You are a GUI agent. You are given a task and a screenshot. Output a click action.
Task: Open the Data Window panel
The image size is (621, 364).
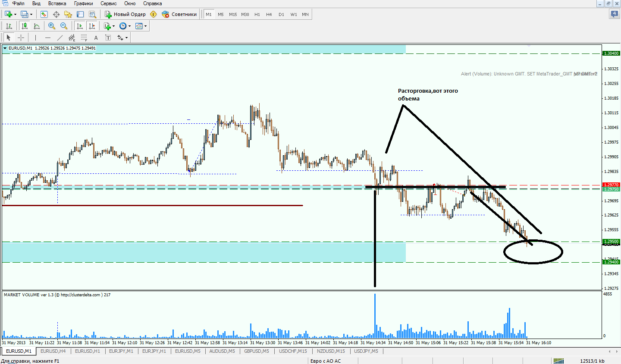pos(56,14)
